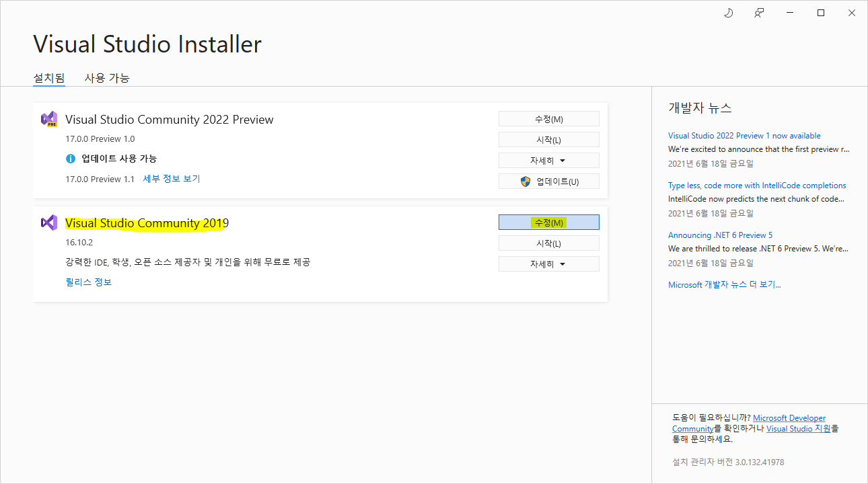Click the blue info icon by 업데이트 사용 가능
Viewport: 868px width, 484px height.
(71, 159)
